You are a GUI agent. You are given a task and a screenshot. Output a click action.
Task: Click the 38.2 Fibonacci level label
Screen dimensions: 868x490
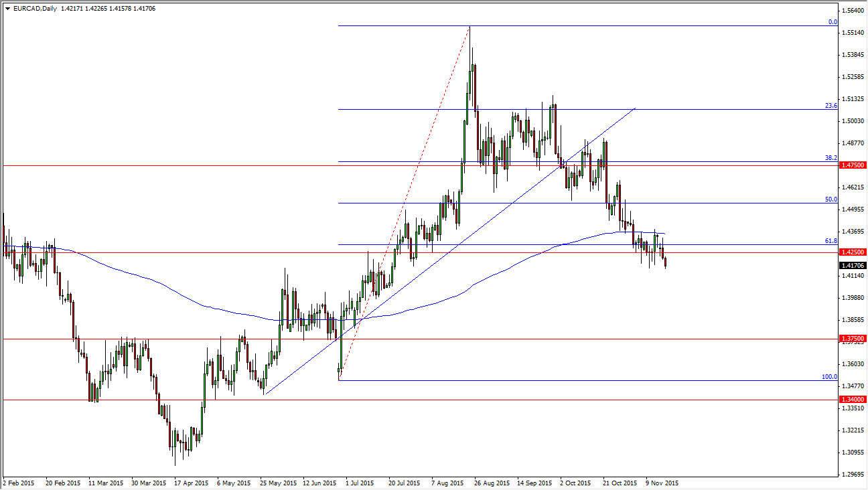830,158
